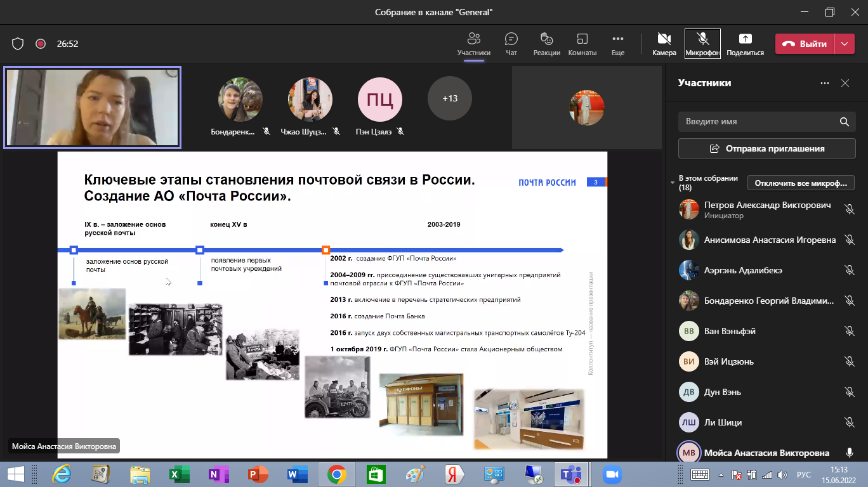The image size is (868, 487).
Task: Click the Мойса Анастасия Викторовна name label
Action: click(x=64, y=446)
